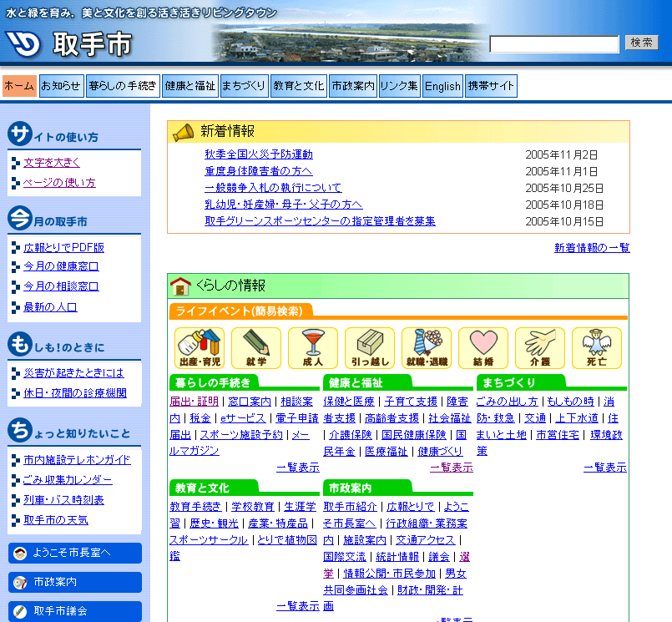
Task: Open the 引っ越し moving box icon
Action: [x=370, y=348]
